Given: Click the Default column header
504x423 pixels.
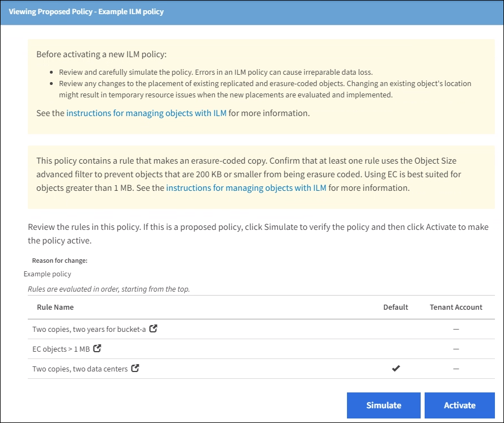Looking at the screenshot, I should tap(395, 307).
